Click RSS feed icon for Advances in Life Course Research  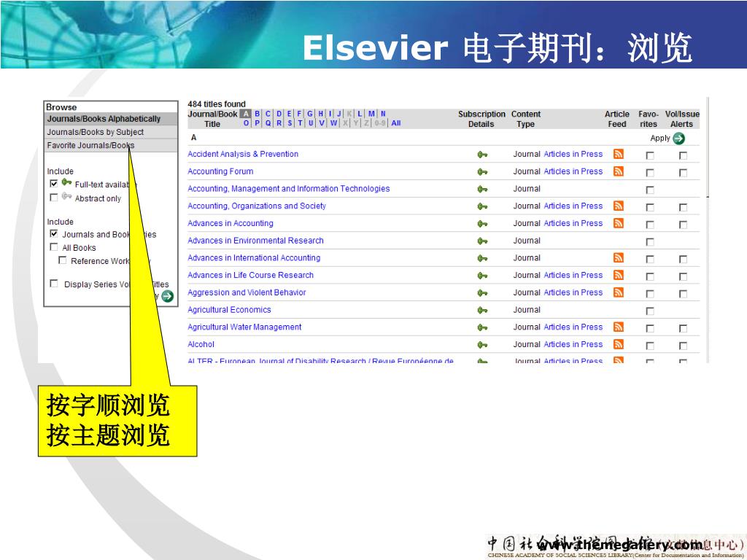tap(619, 275)
